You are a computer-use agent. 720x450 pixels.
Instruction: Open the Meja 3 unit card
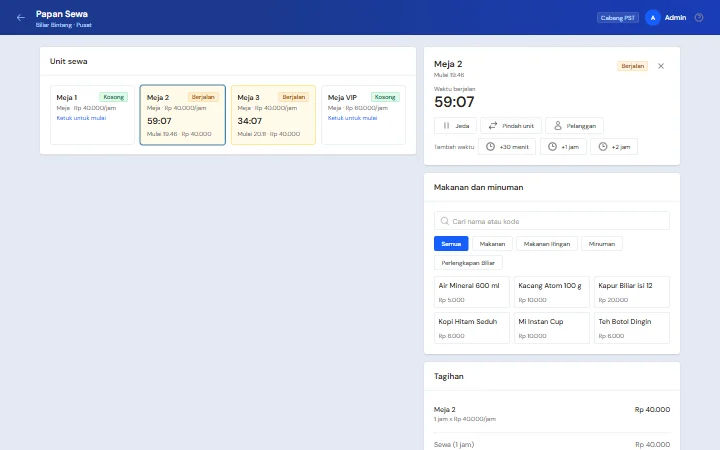coord(273,115)
